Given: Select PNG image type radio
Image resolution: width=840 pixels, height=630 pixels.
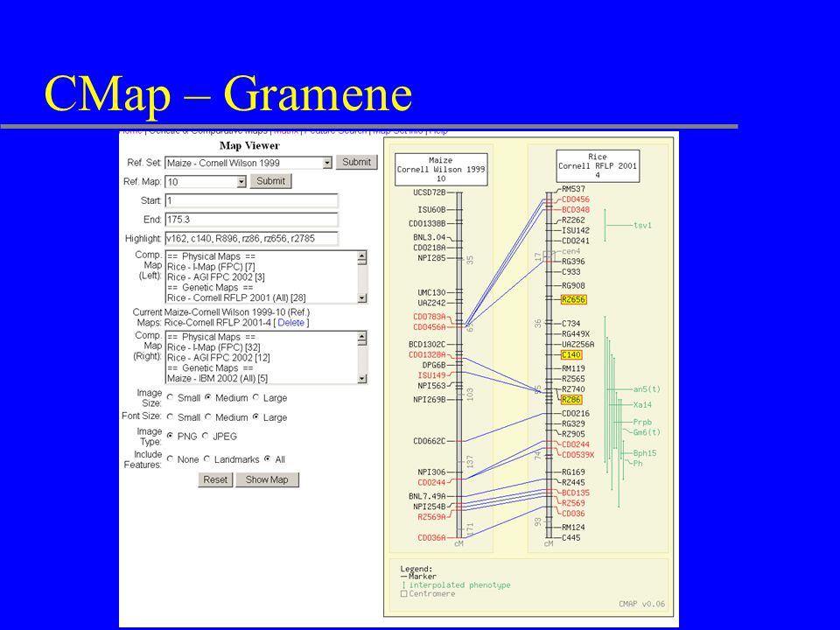Looking at the screenshot, I should [x=171, y=436].
